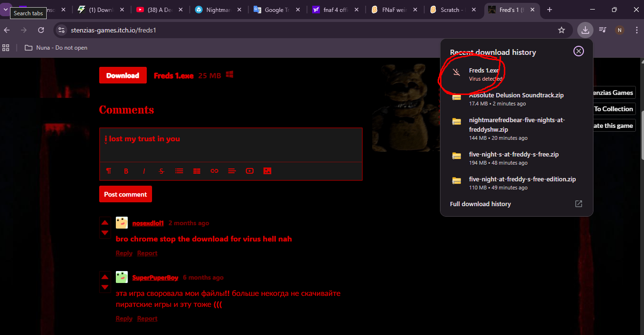Click the Add To Collection button
644x335 pixels.
(x=613, y=109)
